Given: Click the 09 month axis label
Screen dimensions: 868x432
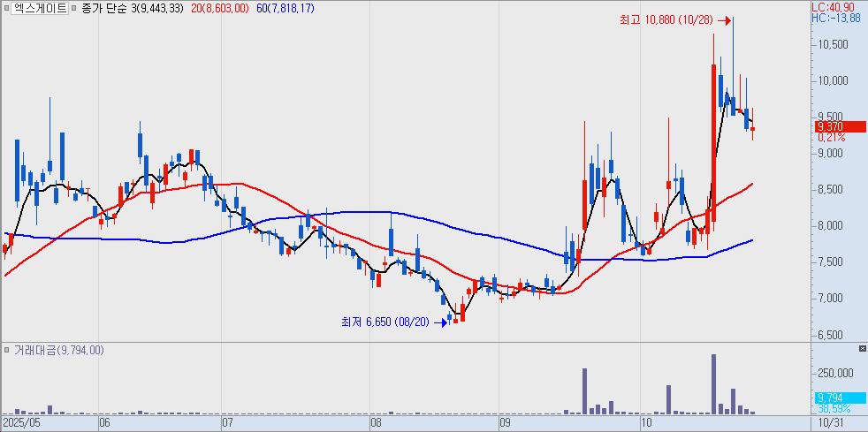Looking at the screenshot, I should click(x=505, y=424).
